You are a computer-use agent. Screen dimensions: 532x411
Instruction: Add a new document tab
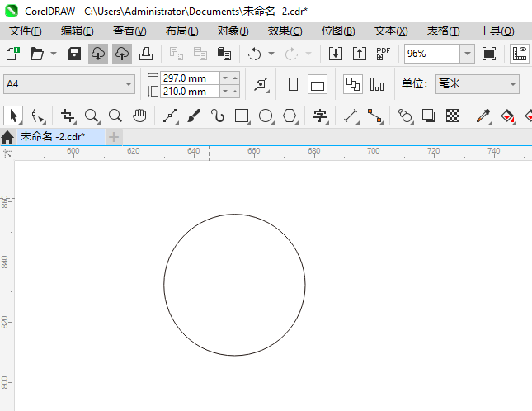(x=114, y=137)
